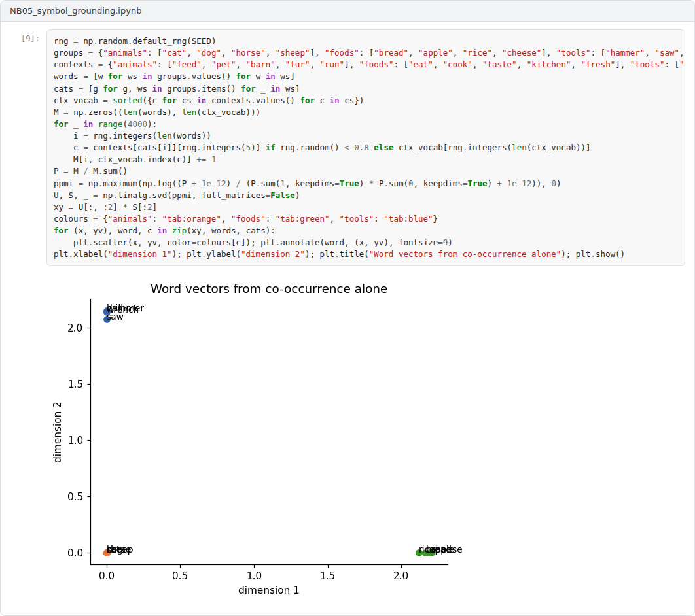Click the [9]: cell execution prompt
Viewport: 695px width, 616px height.
[30, 39]
